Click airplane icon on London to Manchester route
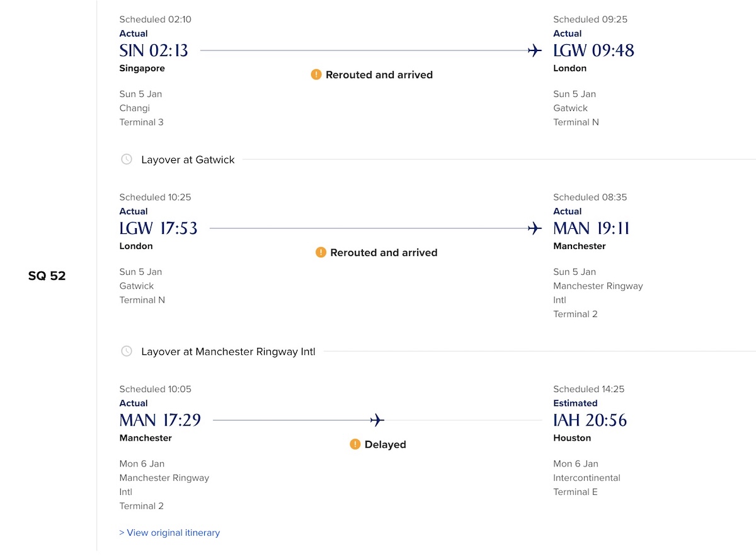Viewport: 756px width, 556px height. tap(535, 228)
